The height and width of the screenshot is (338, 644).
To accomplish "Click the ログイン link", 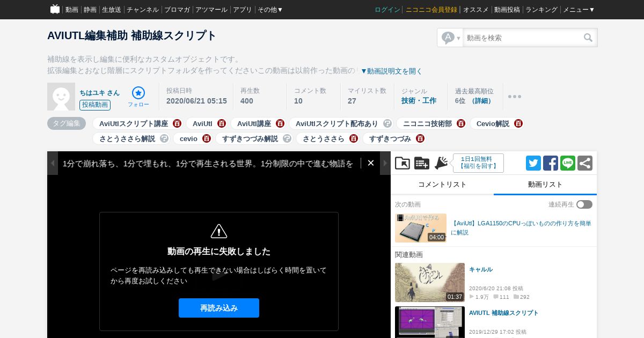I will 387,10.
